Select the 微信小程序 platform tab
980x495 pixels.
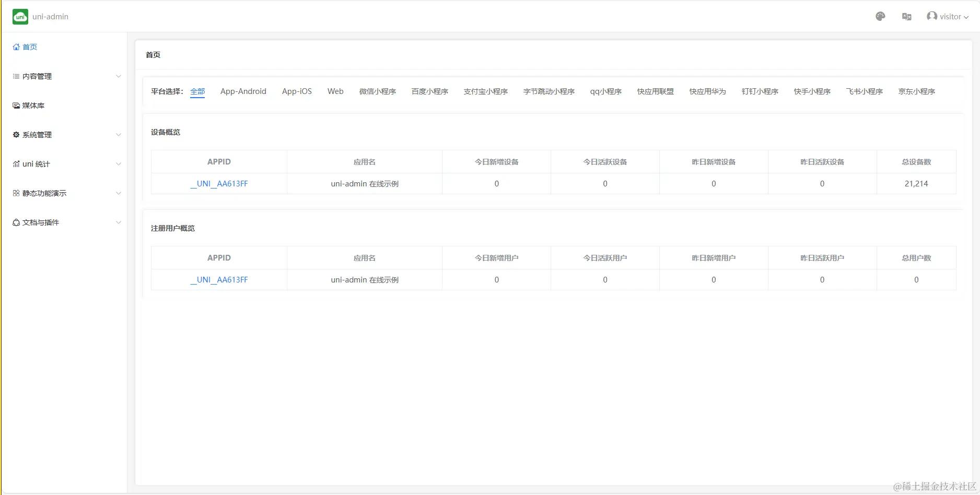(378, 91)
